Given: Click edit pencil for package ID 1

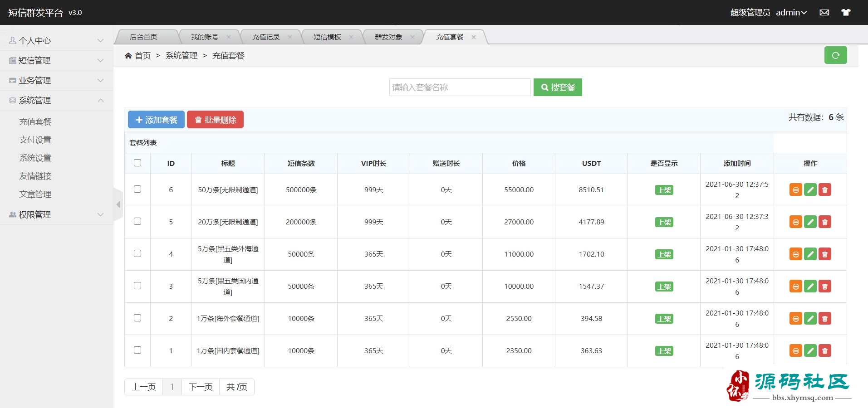Looking at the screenshot, I should (x=810, y=351).
